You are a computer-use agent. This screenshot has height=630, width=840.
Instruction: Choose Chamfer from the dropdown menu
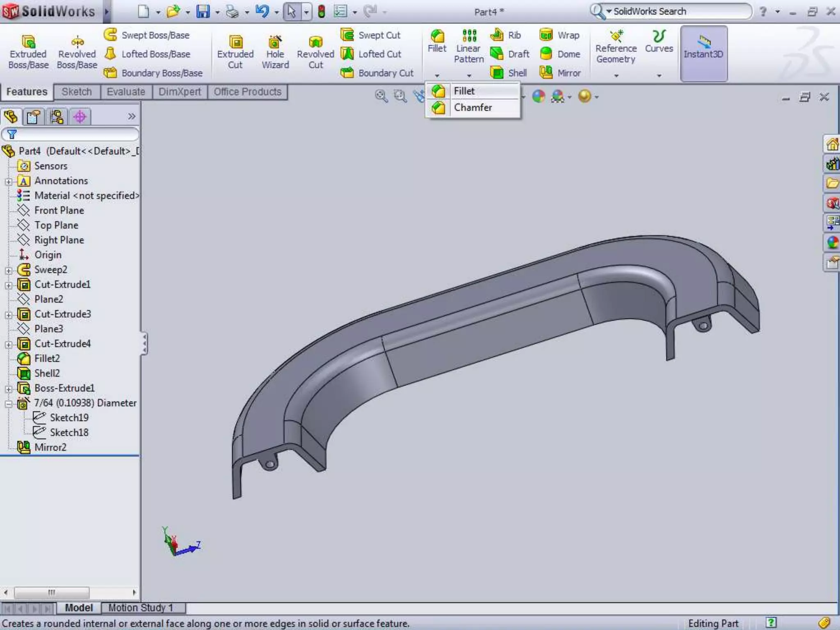coord(472,107)
